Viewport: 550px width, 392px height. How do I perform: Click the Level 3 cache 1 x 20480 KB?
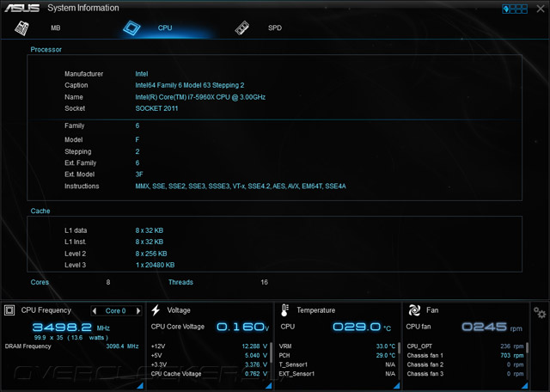coord(155,265)
